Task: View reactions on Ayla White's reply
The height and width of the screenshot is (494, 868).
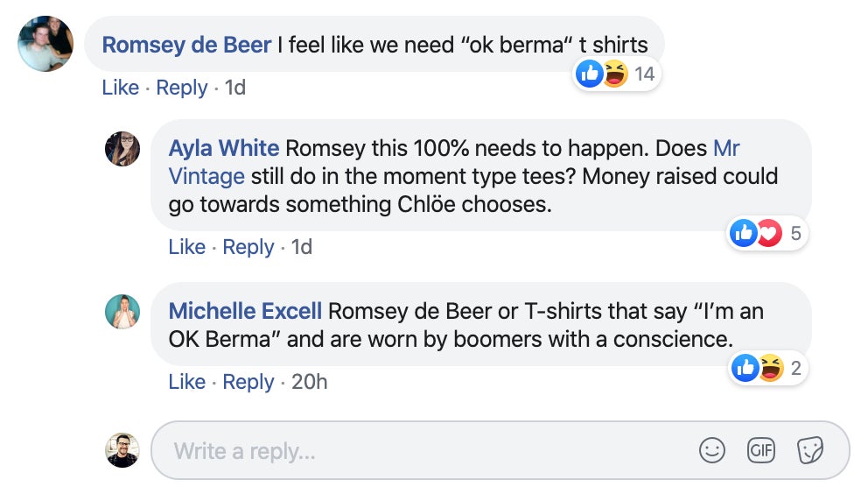Action: pos(766,233)
